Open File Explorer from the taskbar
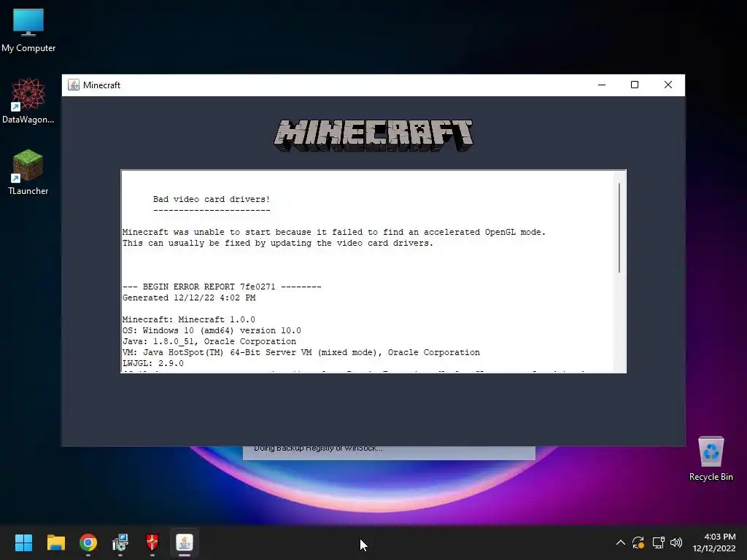Image resolution: width=747 pixels, height=560 pixels. [x=55, y=542]
